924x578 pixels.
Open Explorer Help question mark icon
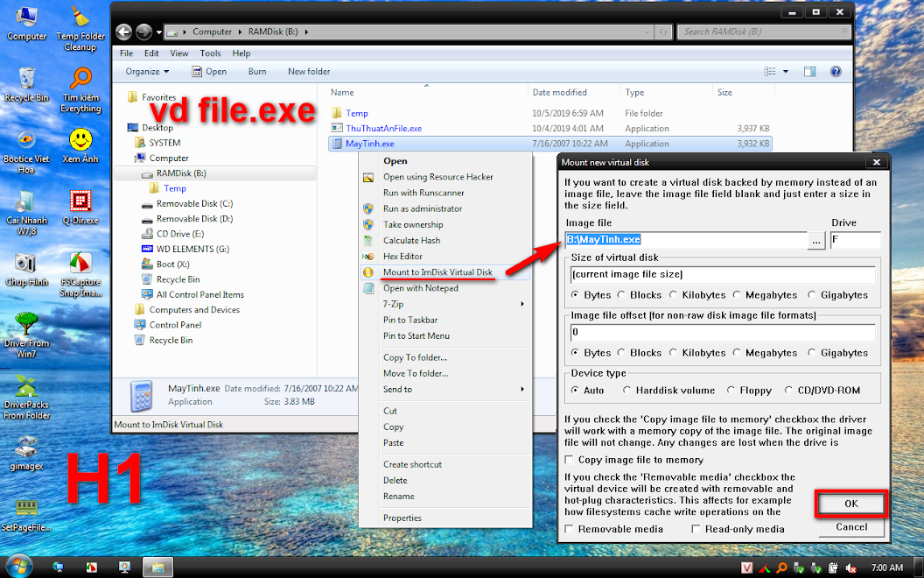click(x=836, y=71)
